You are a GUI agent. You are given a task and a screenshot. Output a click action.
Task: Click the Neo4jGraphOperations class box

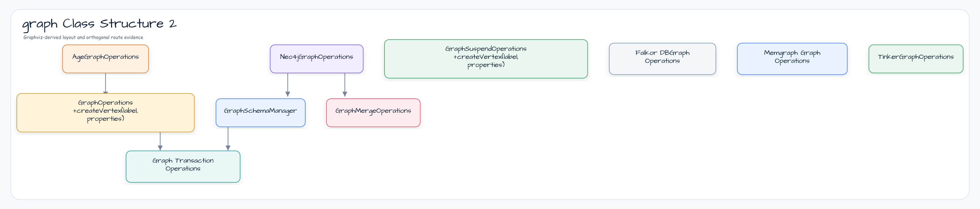click(x=316, y=59)
